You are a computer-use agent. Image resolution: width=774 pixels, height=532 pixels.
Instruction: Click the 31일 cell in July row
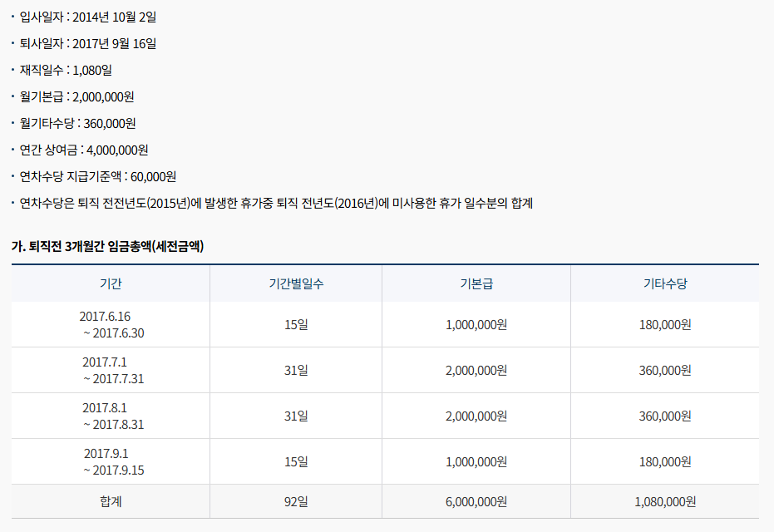(x=296, y=370)
